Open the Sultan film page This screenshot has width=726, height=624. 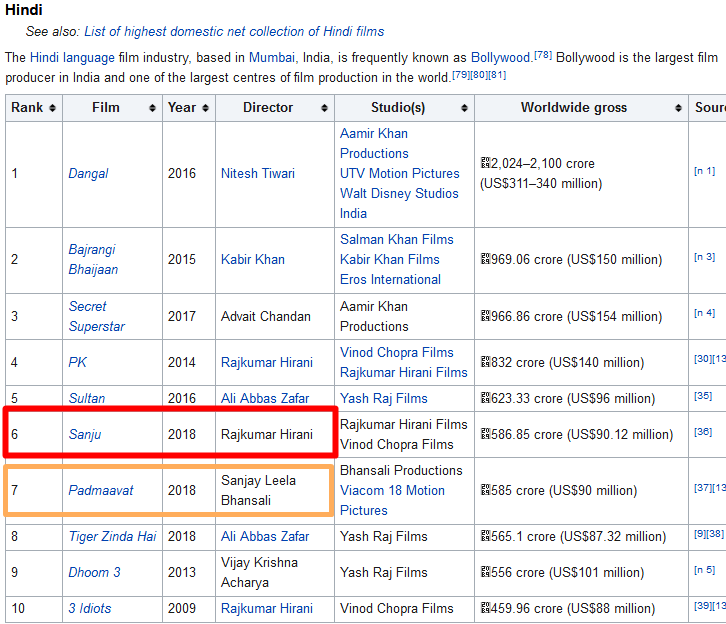pyautogui.click(x=87, y=398)
